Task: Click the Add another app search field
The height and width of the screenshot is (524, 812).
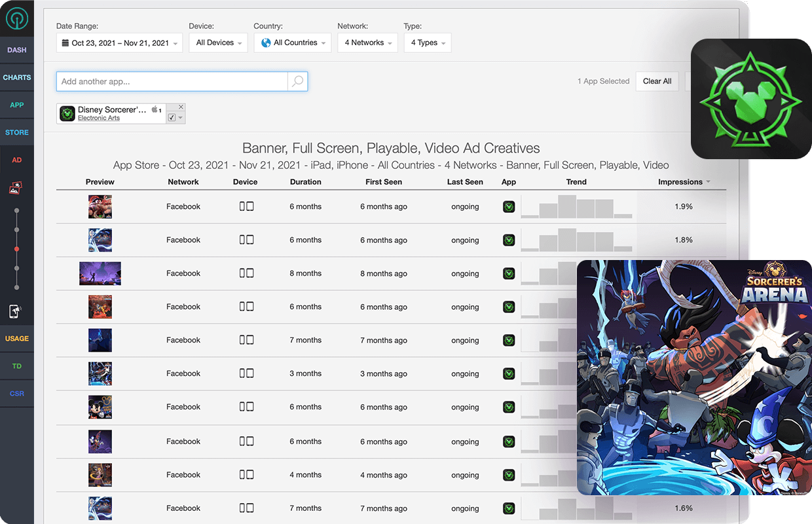Action: click(x=172, y=82)
